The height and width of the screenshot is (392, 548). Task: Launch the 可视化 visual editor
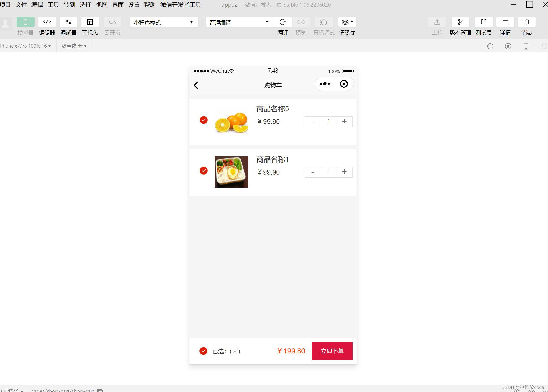point(90,26)
